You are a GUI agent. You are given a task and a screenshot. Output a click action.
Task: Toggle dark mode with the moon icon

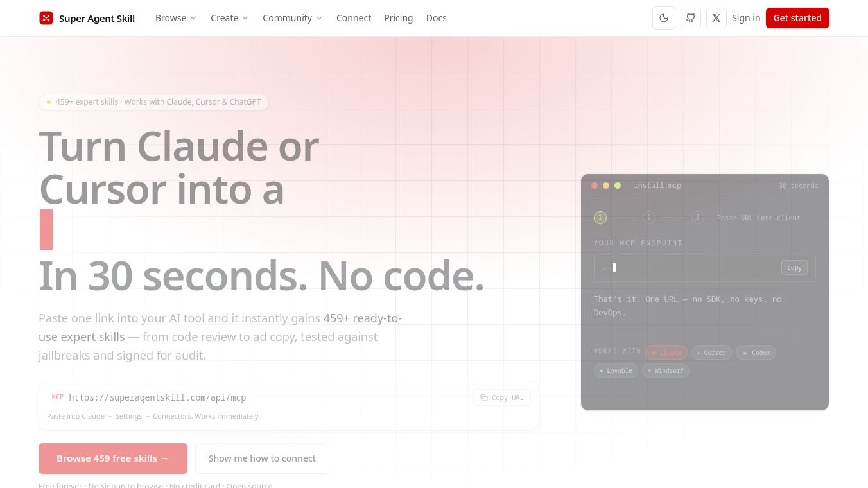point(664,18)
